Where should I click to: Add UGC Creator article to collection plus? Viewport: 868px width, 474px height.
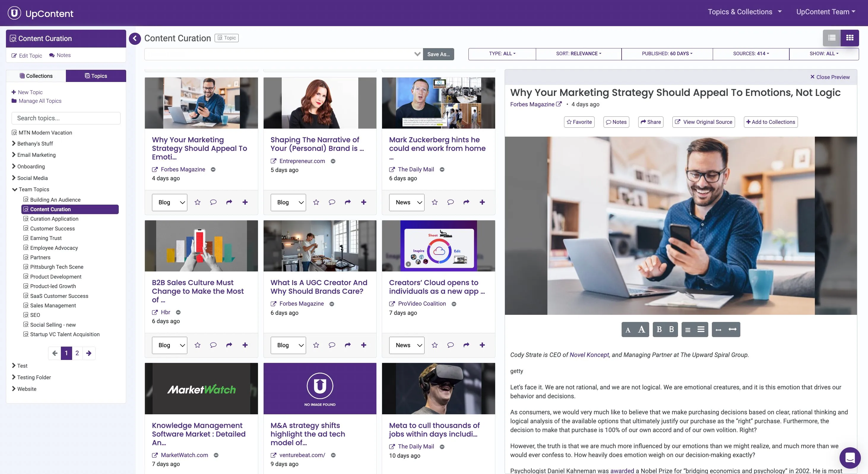point(364,345)
